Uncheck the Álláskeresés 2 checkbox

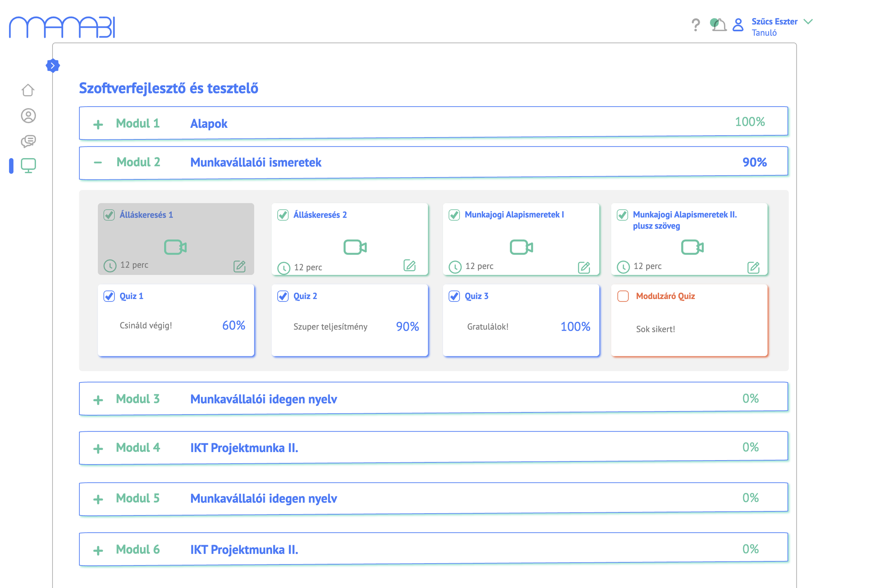pyautogui.click(x=283, y=215)
